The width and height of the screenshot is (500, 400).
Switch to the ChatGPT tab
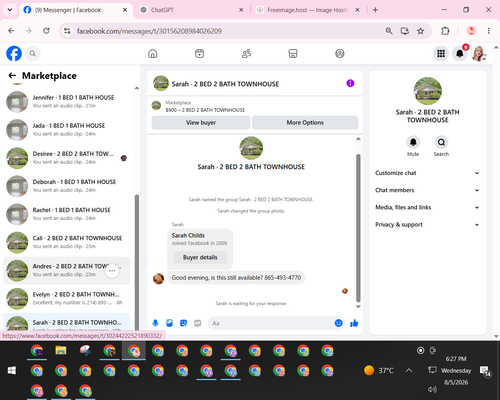click(192, 10)
